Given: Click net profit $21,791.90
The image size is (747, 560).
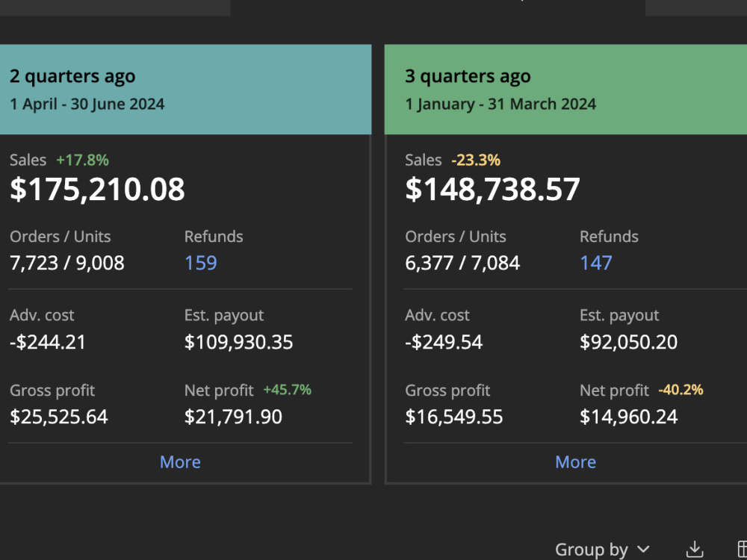Looking at the screenshot, I should click(233, 417).
